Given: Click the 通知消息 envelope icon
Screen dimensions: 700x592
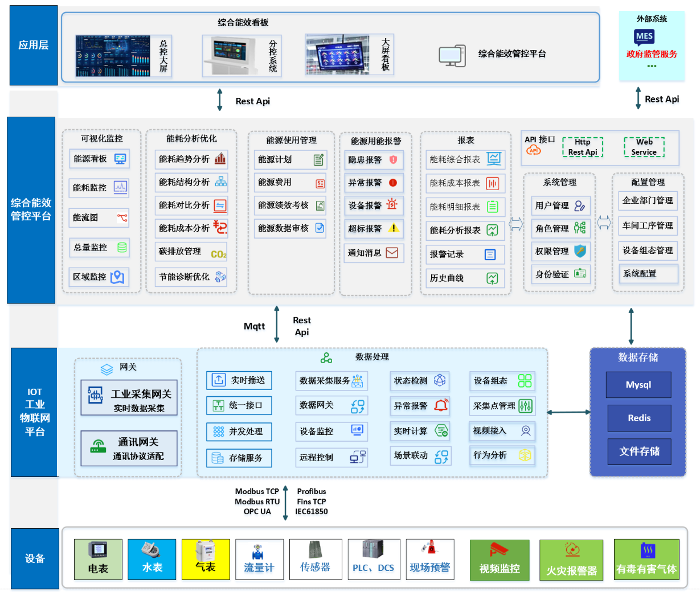Looking at the screenshot, I should pyautogui.click(x=392, y=253).
